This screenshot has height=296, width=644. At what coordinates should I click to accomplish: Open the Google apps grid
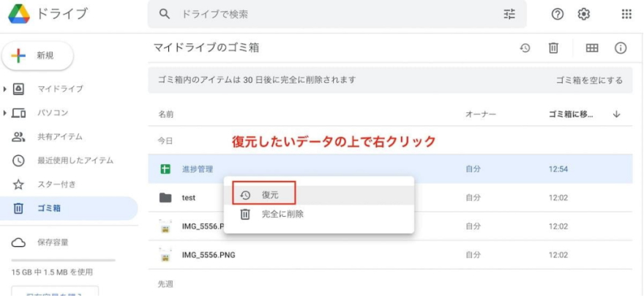(626, 15)
